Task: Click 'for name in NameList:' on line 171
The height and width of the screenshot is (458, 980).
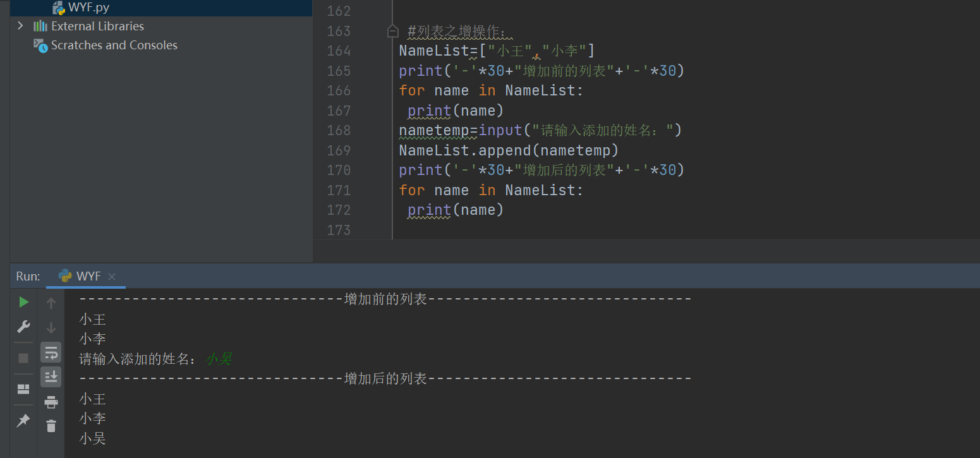Action: pyautogui.click(x=491, y=190)
